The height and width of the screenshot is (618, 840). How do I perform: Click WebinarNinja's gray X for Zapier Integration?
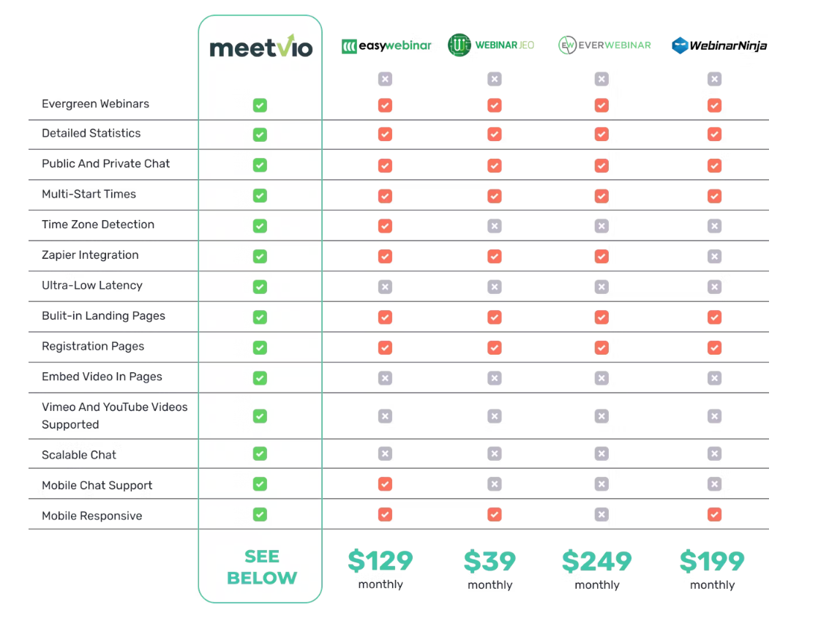714,257
